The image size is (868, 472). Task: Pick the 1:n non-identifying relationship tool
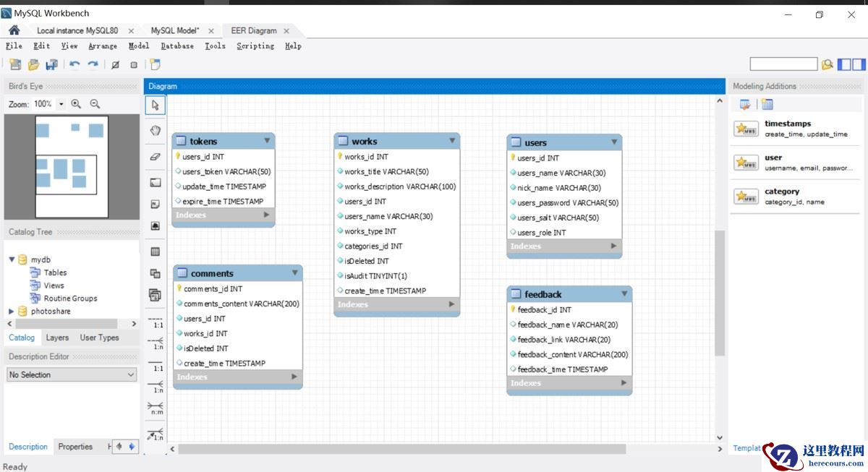pos(156,343)
